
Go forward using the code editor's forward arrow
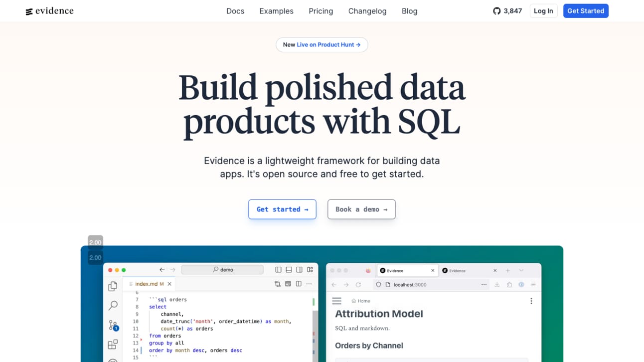pos(172,270)
